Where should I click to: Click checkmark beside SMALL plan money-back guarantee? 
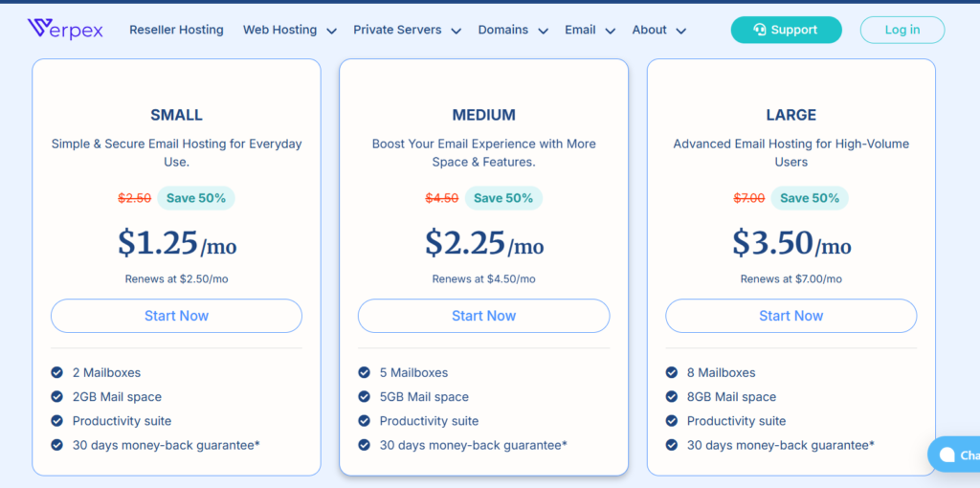click(56, 445)
